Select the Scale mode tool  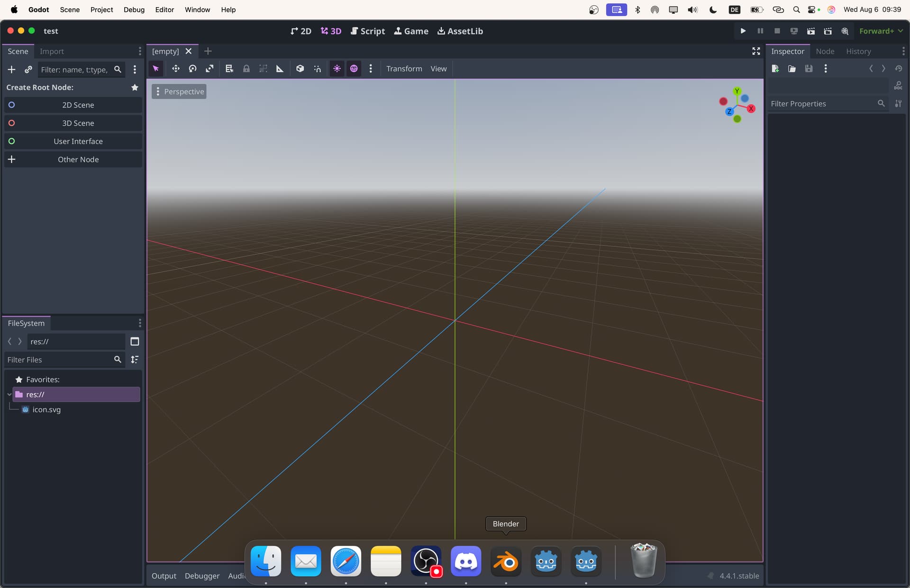coord(209,69)
